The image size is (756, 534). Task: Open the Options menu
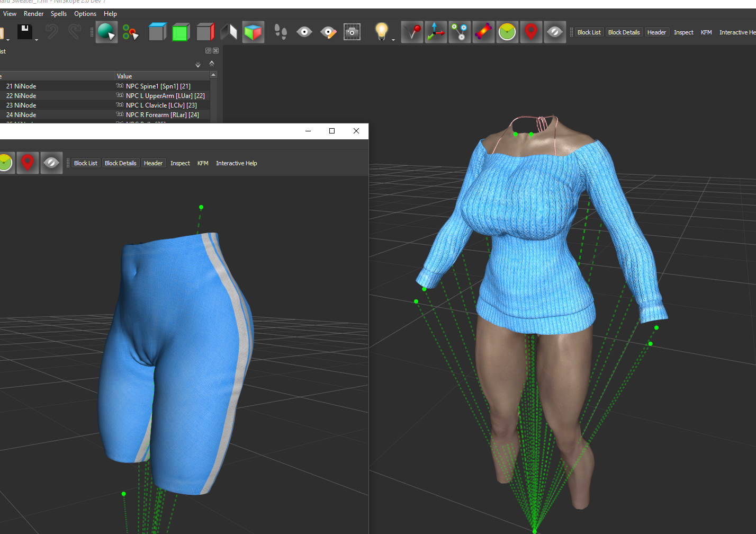coord(85,14)
